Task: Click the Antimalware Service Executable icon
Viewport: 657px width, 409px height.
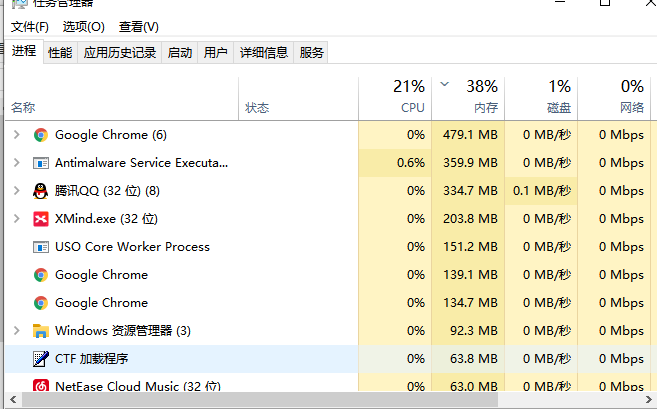Action: pos(41,163)
